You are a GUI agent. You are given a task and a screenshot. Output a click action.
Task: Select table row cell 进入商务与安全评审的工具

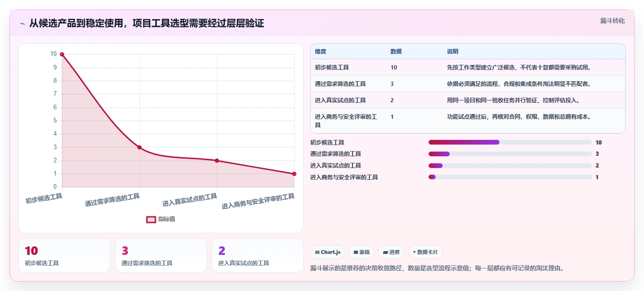(x=346, y=121)
